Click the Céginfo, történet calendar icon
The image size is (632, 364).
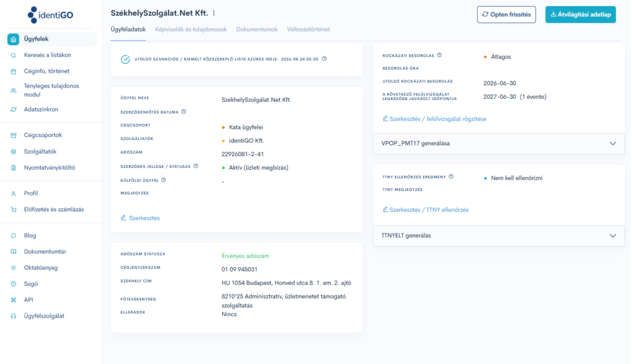click(x=14, y=72)
